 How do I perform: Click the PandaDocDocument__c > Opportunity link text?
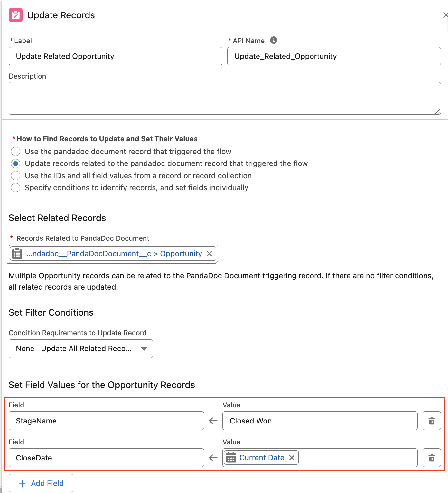click(114, 254)
